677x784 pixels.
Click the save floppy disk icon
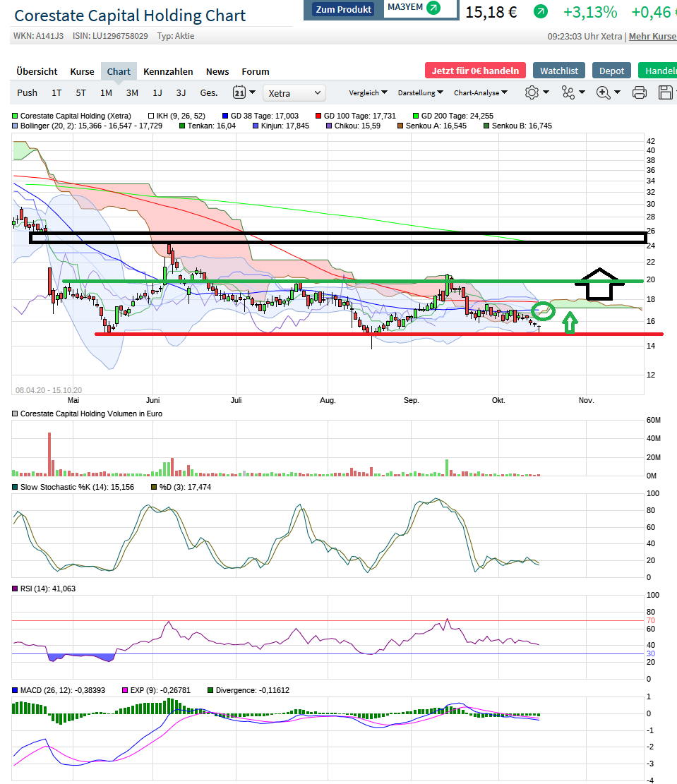coord(665,92)
